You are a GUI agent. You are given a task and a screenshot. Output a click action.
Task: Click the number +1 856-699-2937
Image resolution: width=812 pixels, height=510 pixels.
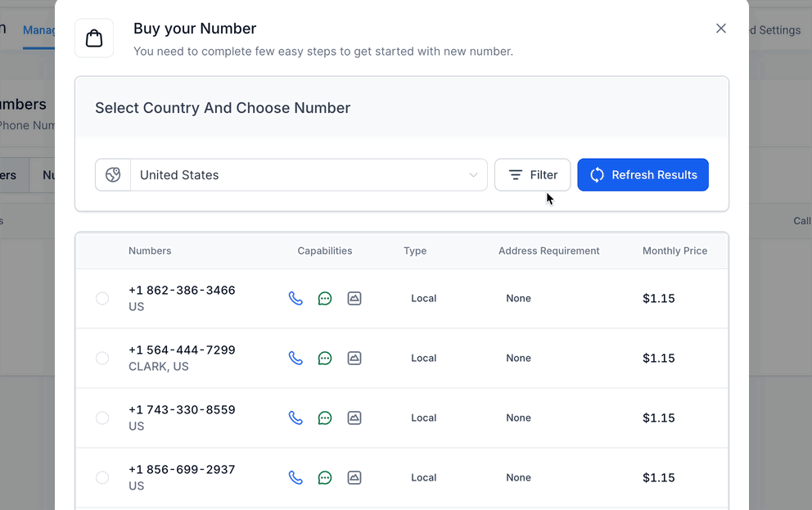click(182, 470)
